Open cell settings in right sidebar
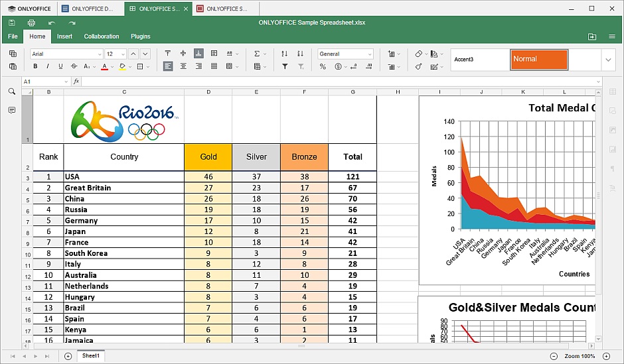This screenshot has width=624, height=364. tap(613, 91)
